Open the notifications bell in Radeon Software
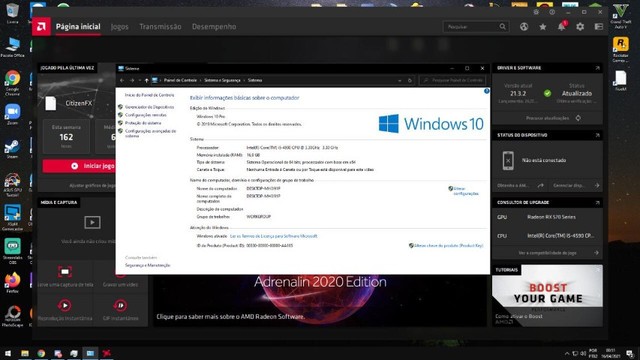Image resolution: width=640 pixels, height=360 pixels. point(562,27)
